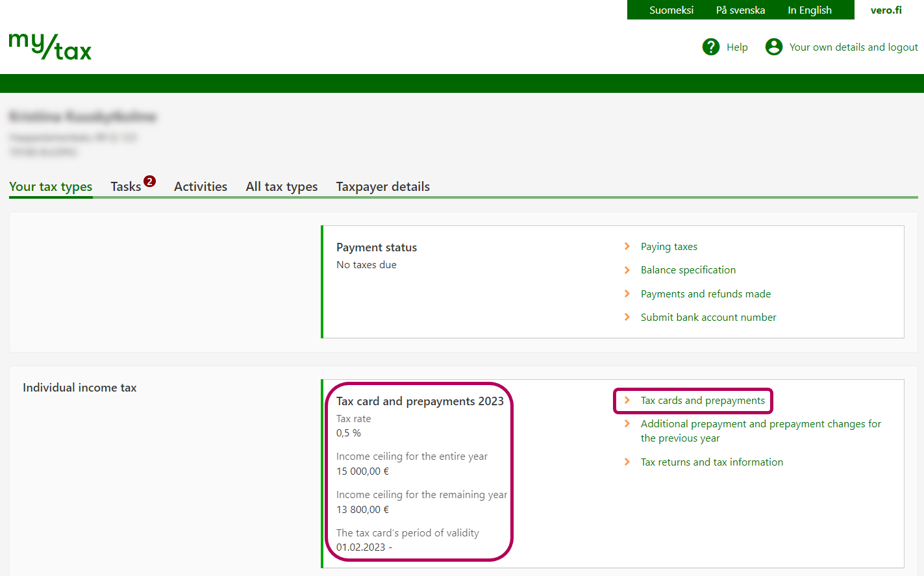
Task: Open Your own details and logout
Action: (x=853, y=47)
